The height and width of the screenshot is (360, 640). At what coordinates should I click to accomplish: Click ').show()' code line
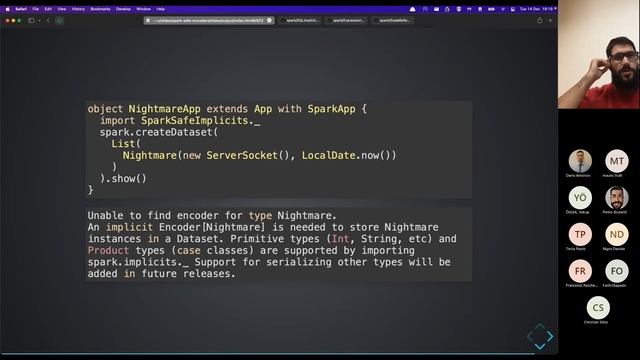[123, 179]
